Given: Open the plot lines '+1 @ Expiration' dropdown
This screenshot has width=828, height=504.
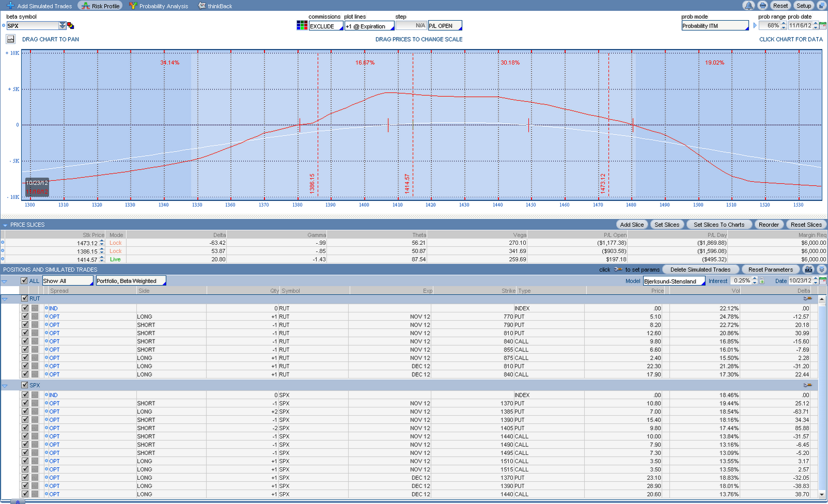Looking at the screenshot, I should [x=369, y=26].
